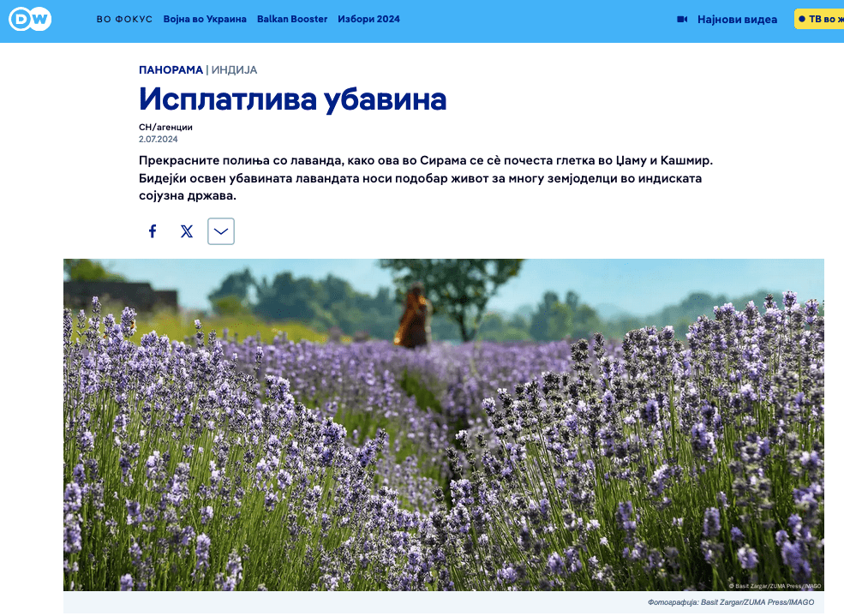This screenshot has height=616, width=844.
Task: Go to Избори 2024 section
Action: pos(368,19)
